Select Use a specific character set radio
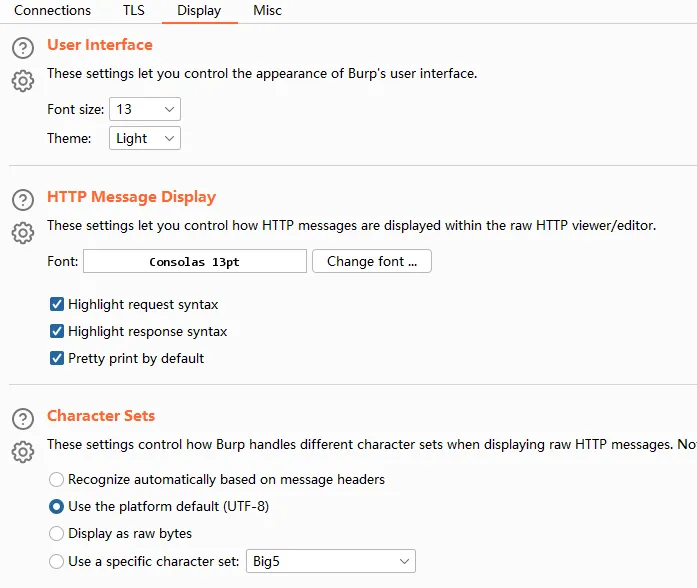The image size is (697, 588). coord(57,561)
